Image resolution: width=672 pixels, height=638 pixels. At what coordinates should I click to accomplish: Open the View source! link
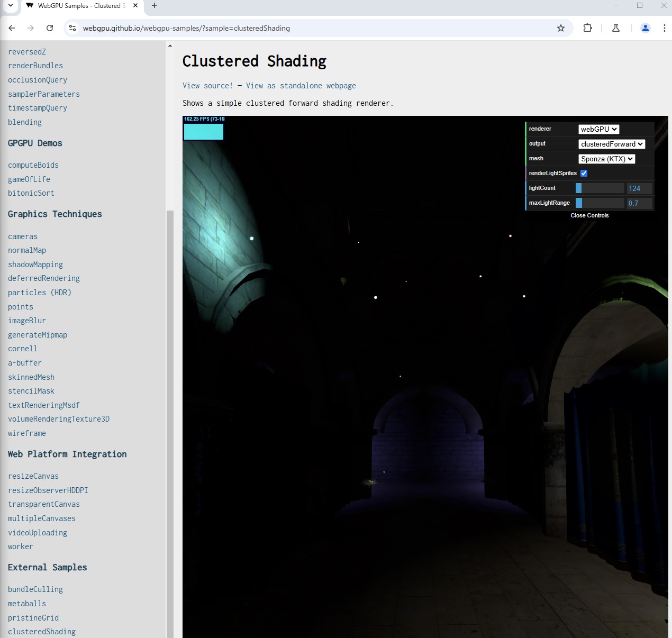coord(207,86)
